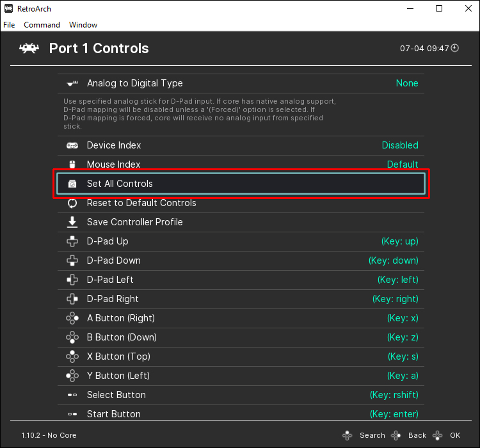
Task: Click the Search footer label
Action: (x=372, y=435)
